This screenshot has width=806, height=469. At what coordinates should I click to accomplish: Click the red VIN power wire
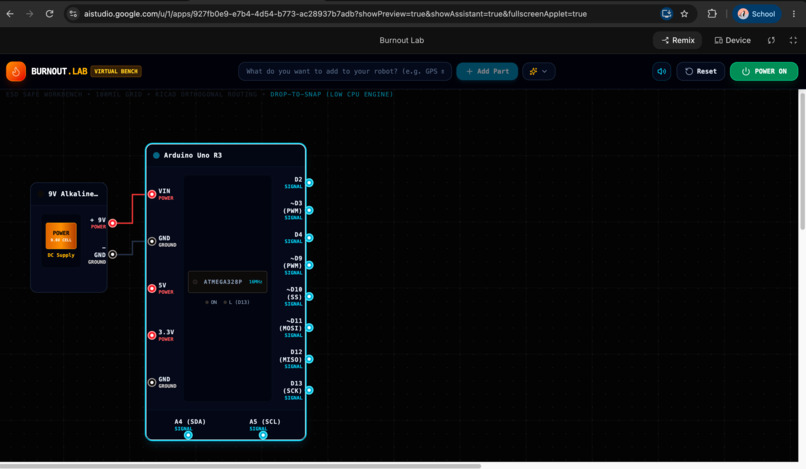[x=133, y=209]
